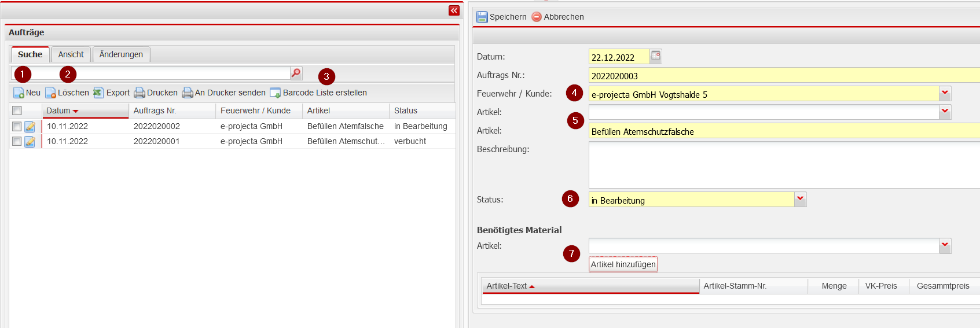Open the Datum calendar picker
The image size is (980, 328).
(656, 56)
